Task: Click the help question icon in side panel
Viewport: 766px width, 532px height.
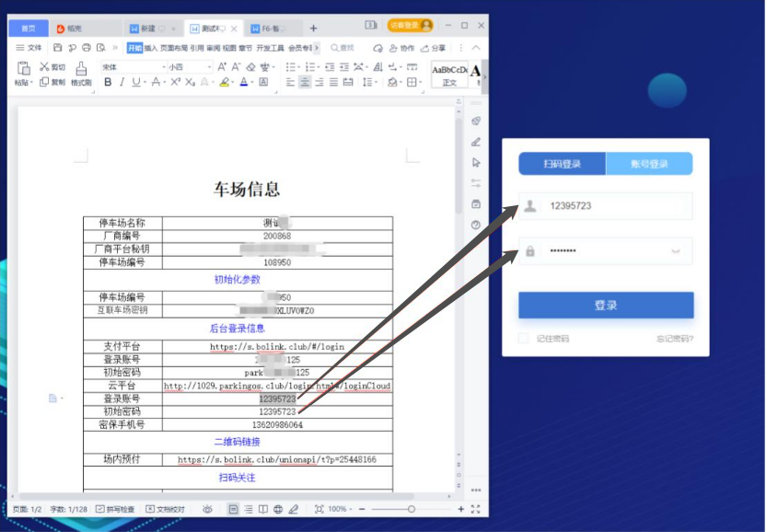Action: (x=476, y=225)
